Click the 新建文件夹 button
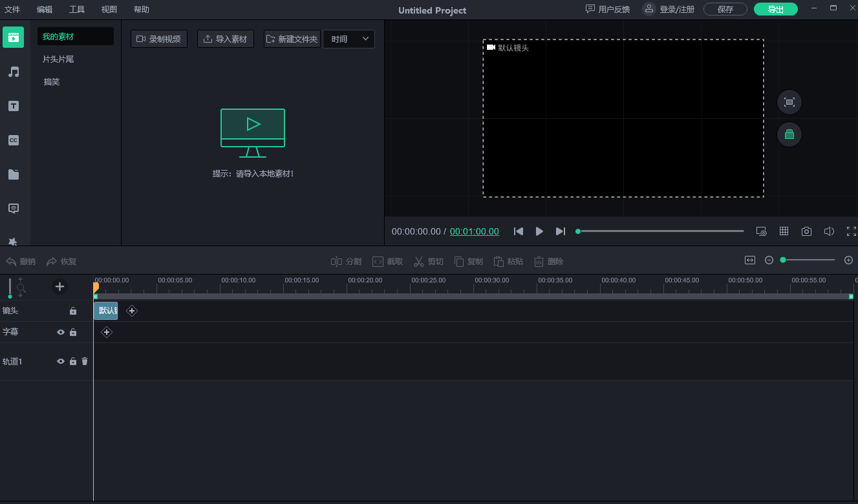The height and width of the screenshot is (504, 858). [292, 39]
